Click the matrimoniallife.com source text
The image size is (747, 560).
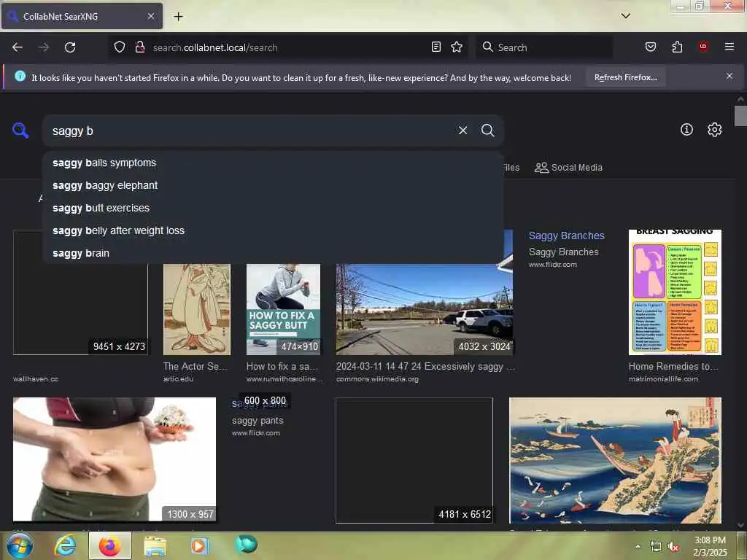click(x=664, y=379)
